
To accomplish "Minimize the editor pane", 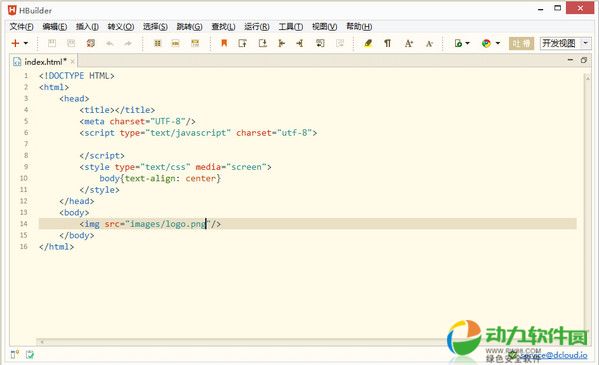I will click(570, 60).
